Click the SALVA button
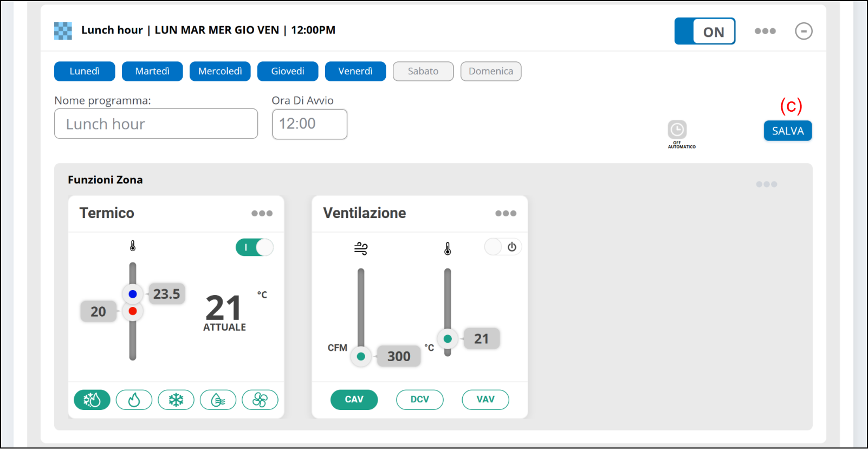This screenshot has width=868, height=449. [788, 131]
